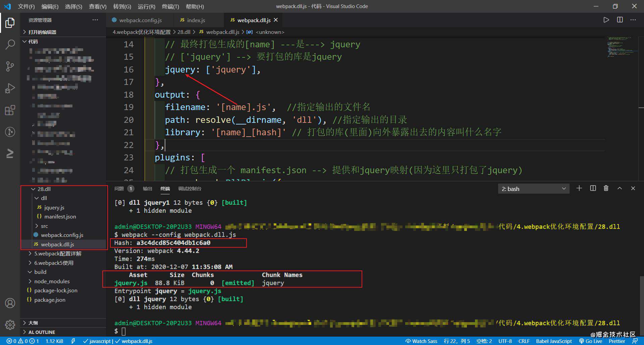Expand the 5.webpack配置详解 folder

(63, 253)
